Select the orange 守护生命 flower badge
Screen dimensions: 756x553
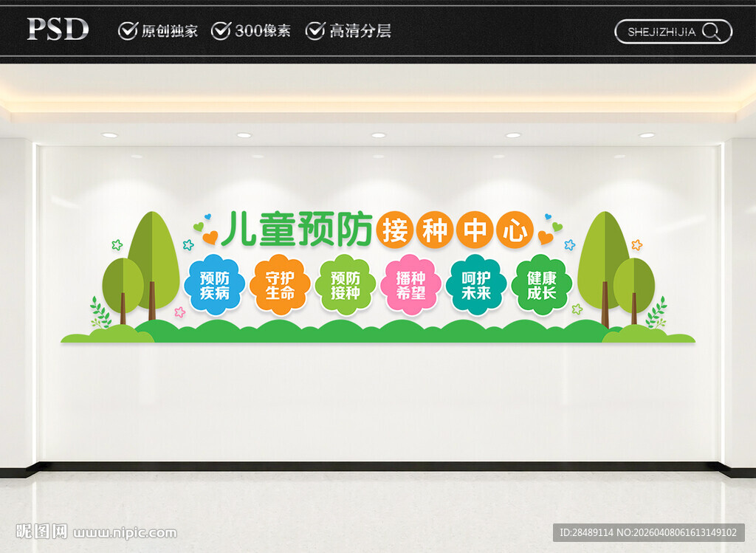click(281, 283)
